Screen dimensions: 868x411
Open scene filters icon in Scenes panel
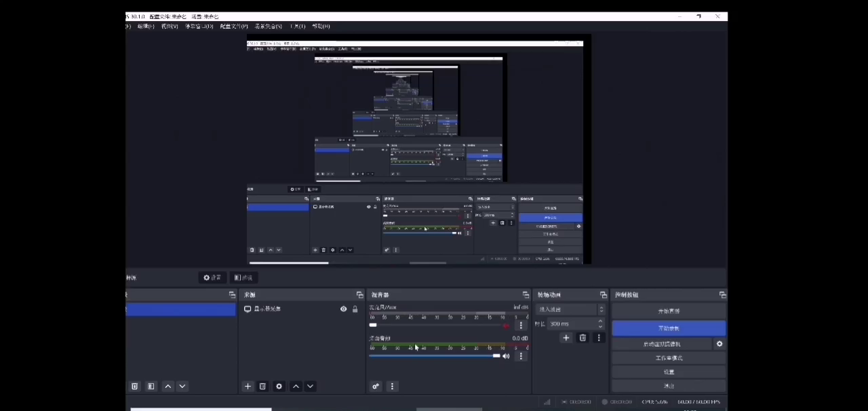click(x=151, y=386)
